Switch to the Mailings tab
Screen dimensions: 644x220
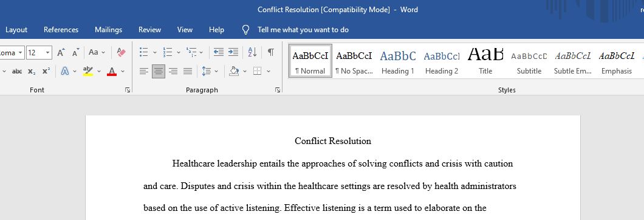tap(108, 30)
